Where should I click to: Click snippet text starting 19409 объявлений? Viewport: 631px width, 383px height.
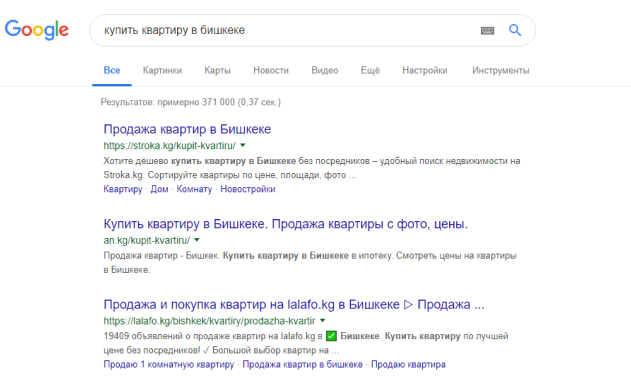tap(306, 343)
